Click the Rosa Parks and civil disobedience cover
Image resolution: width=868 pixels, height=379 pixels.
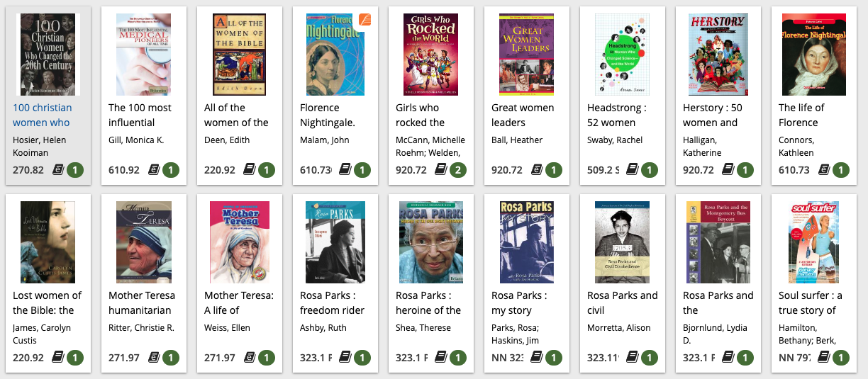(623, 242)
